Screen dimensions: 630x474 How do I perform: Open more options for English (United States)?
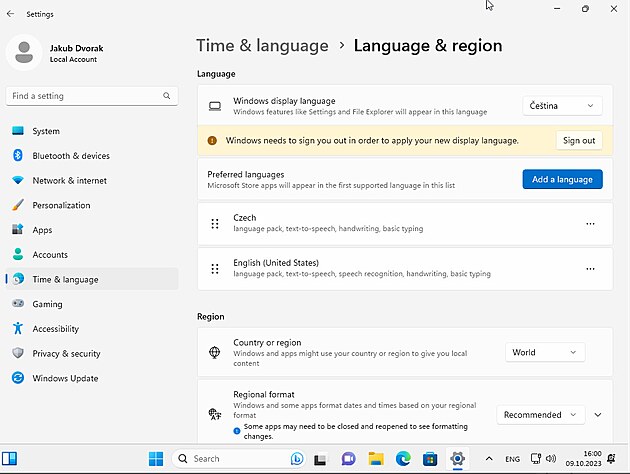point(590,269)
